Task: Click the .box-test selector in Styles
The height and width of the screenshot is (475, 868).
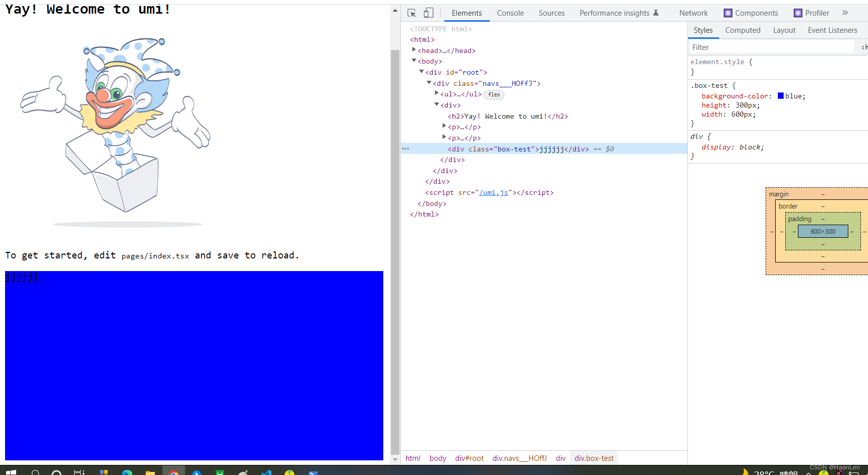Action: (x=709, y=86)
